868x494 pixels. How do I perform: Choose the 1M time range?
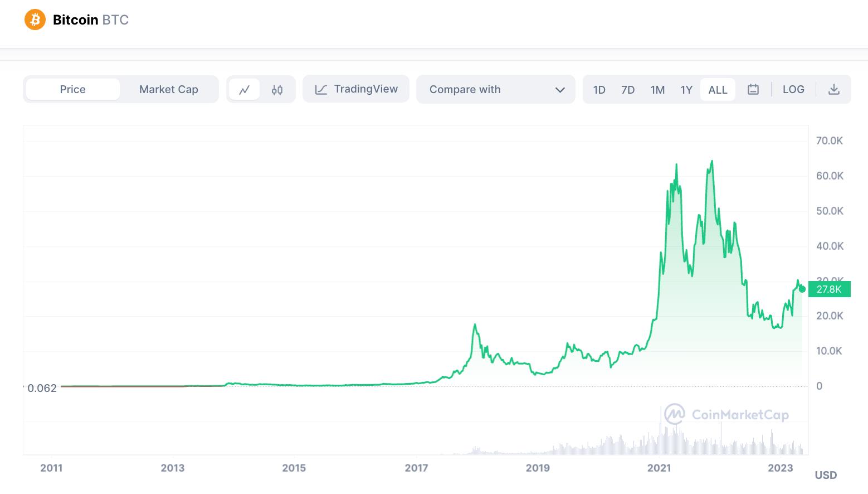[x=657, y=90]
